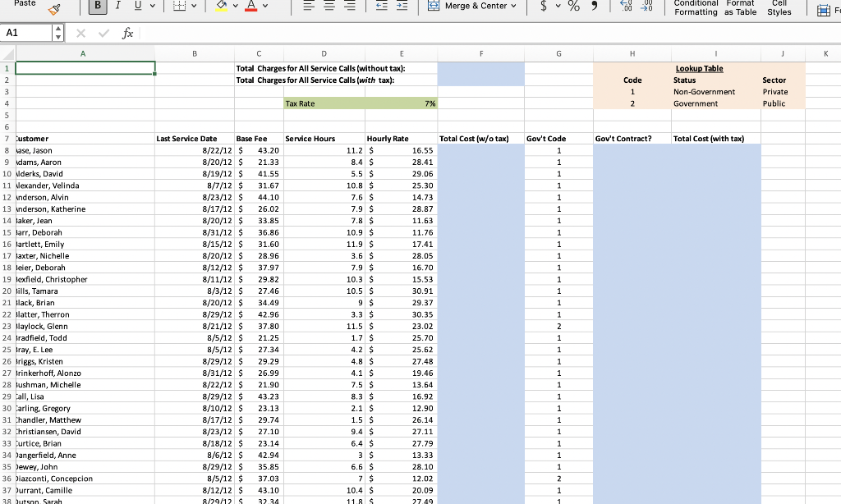Apply percent style format

click(573, 6)
